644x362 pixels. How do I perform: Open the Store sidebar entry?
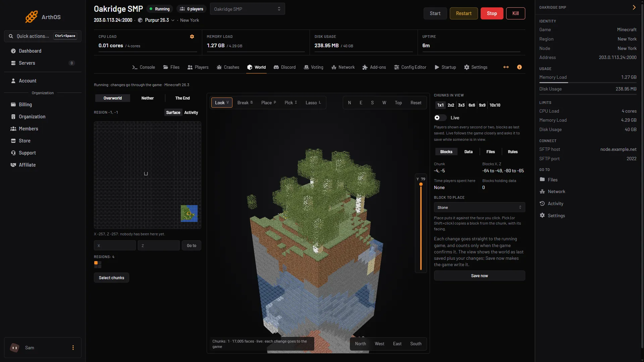43,141
